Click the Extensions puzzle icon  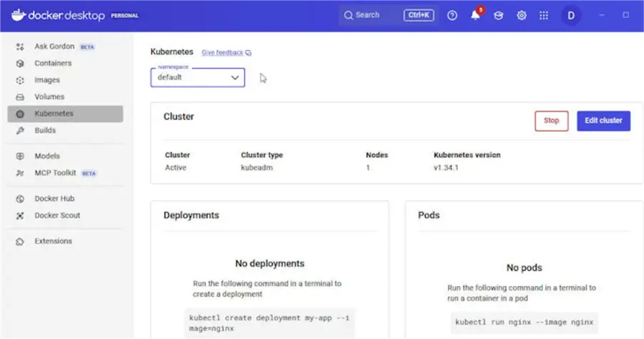(x=20, y=242)
